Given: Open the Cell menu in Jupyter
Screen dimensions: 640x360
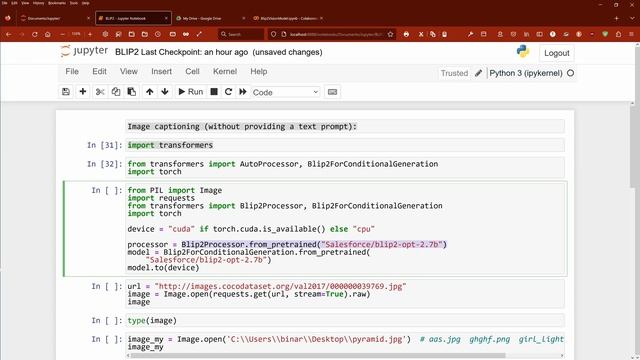Looking at the screenshot, I should point(192,71).
